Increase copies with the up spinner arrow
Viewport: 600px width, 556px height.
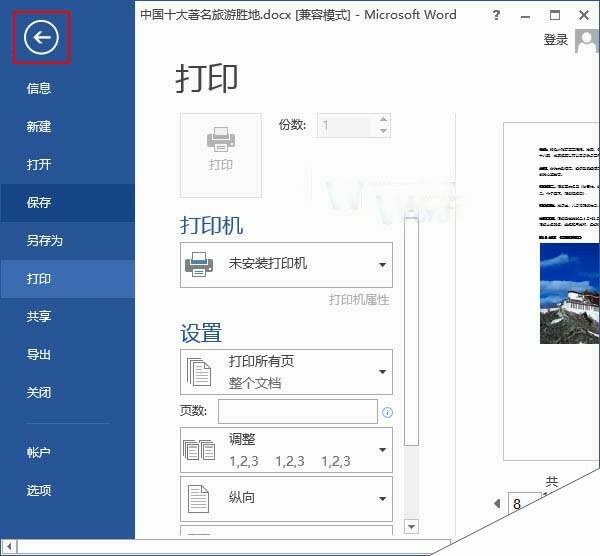click(383, 119)
